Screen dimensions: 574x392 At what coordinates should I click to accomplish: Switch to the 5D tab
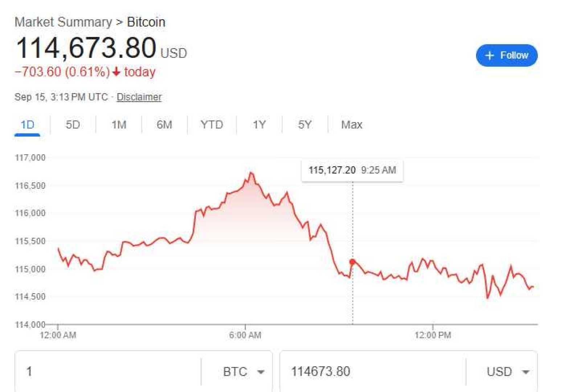point(73,125)
